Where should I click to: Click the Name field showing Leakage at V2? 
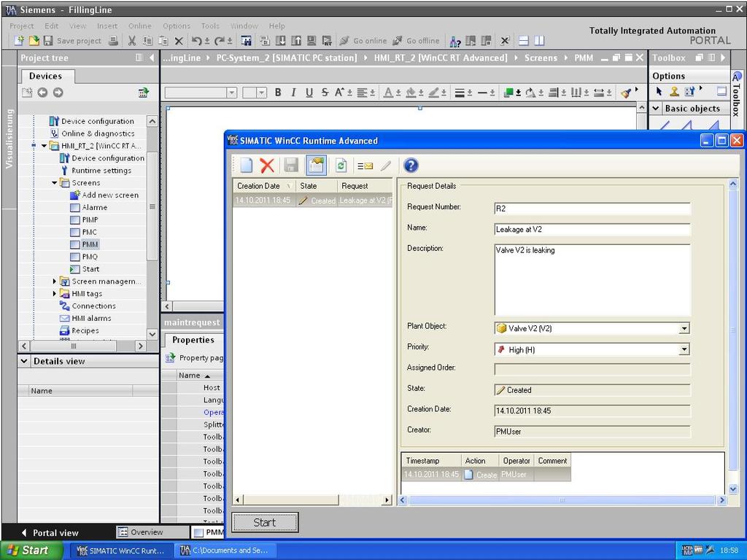tap(592, 230)
